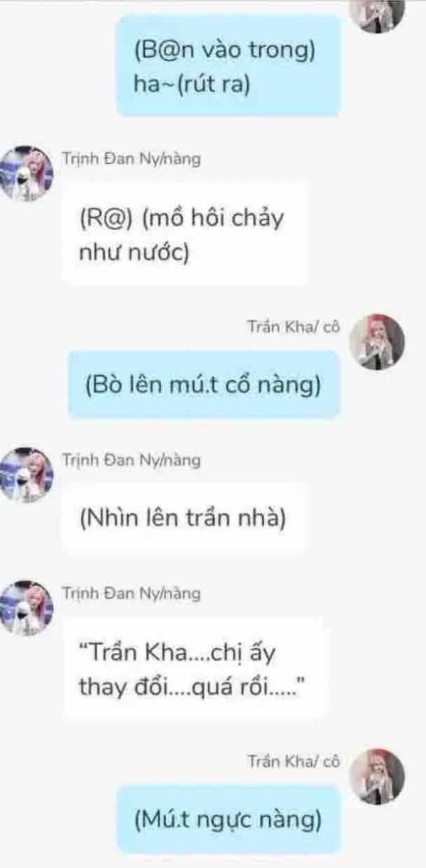Tap the avatar next to 'Bò lên' message
Screen dimensions: 426x868
point(381,341)
